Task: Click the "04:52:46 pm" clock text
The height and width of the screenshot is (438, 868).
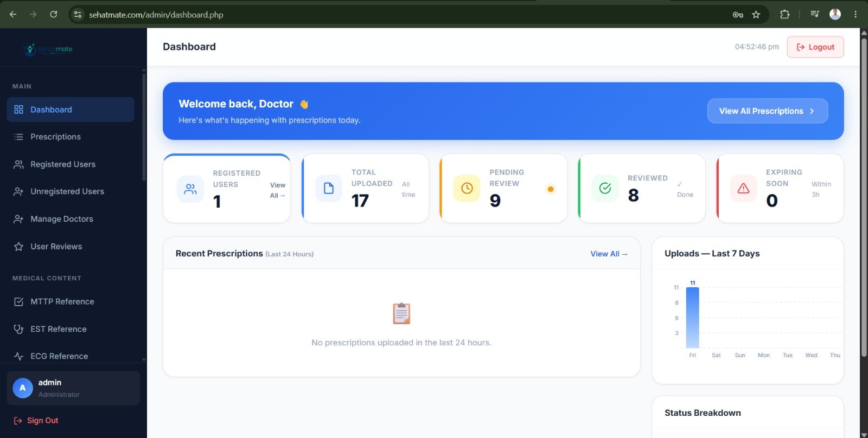Action: tap(757, 47)
